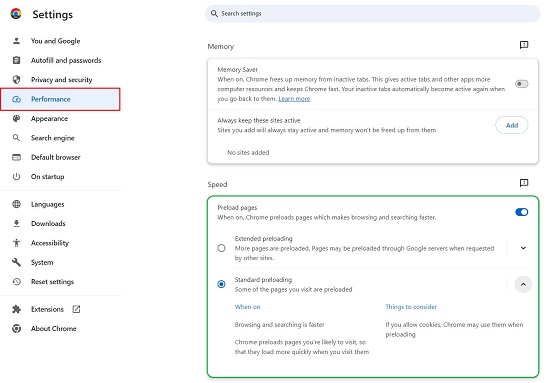
Task: Click "Browsing and searching is faster" text
Action: [x=280, y=325]
